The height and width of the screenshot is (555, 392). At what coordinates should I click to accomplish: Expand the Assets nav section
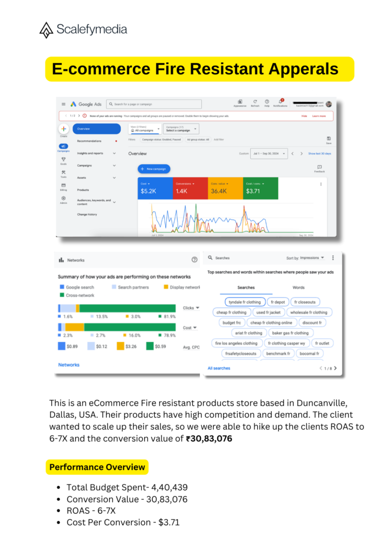pyautogui.click(x=114, y=178)
